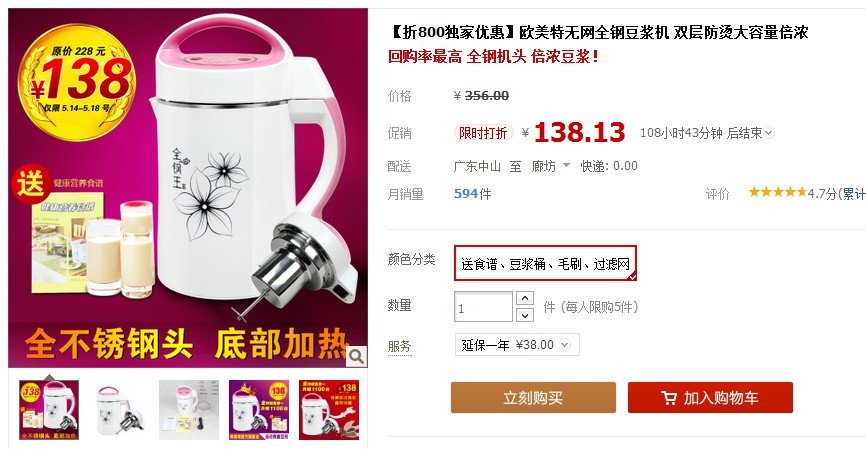Click the 限时打折 promotion tag
This screenshot has width=866, height=449.
pos(483,133)
